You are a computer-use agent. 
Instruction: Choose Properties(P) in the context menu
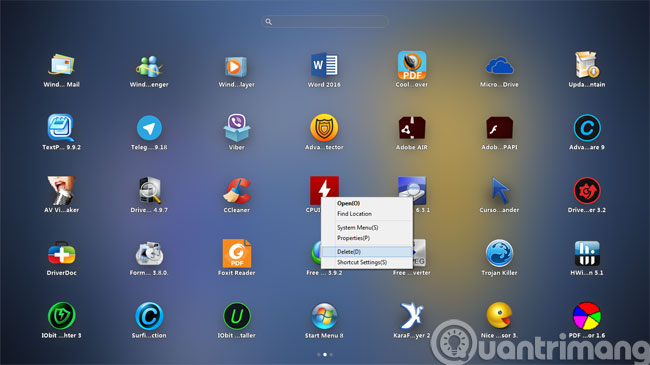coord(367,238)
